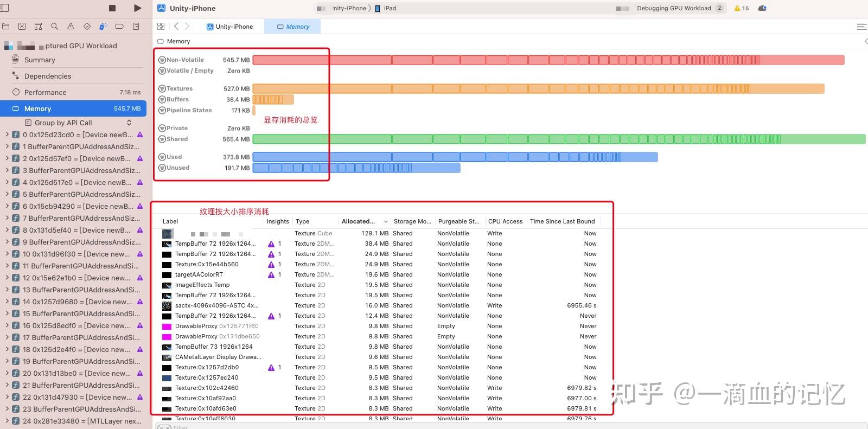Expand row 0 0x125d23cd0 Device call
Screen dimensions: 868x429
[x=7, y=135]
